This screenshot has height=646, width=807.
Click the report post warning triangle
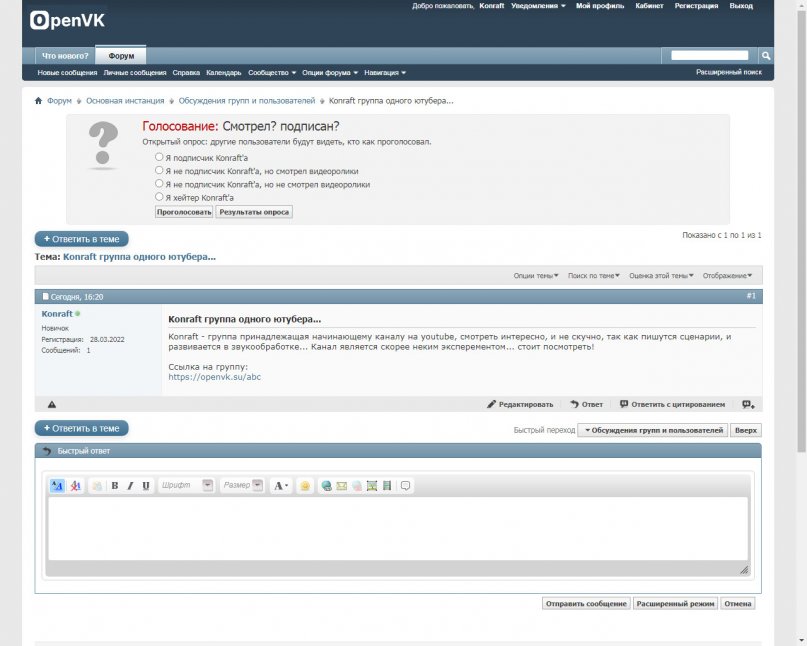pyautogui.click(x=52, y=404)
